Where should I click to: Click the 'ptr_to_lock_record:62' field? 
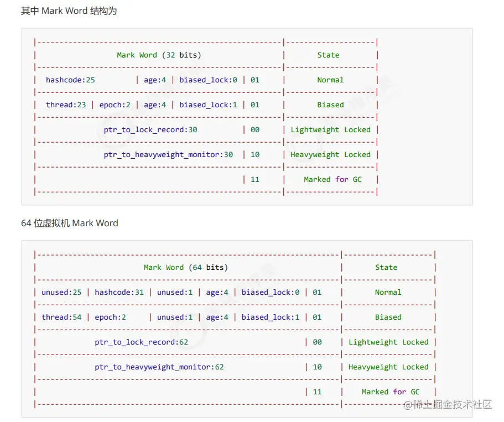pos(142,342)
